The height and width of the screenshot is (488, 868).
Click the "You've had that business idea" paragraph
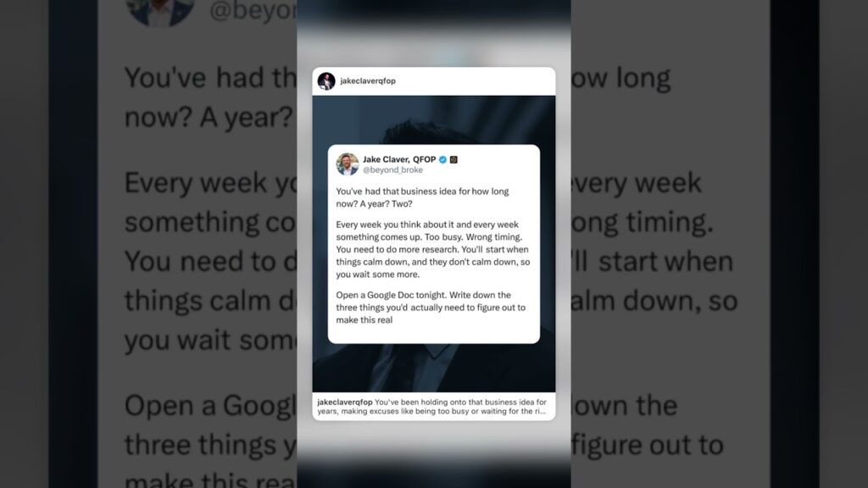pos(422,197)
